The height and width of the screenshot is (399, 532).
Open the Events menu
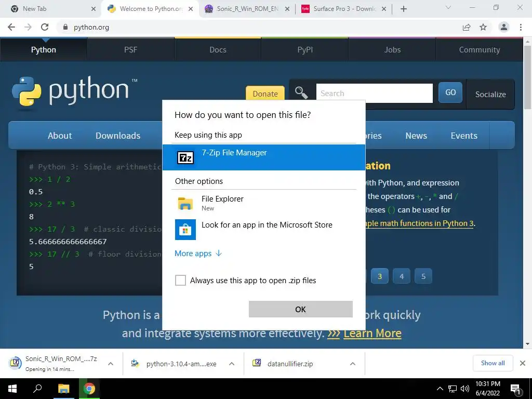(464, 136)
